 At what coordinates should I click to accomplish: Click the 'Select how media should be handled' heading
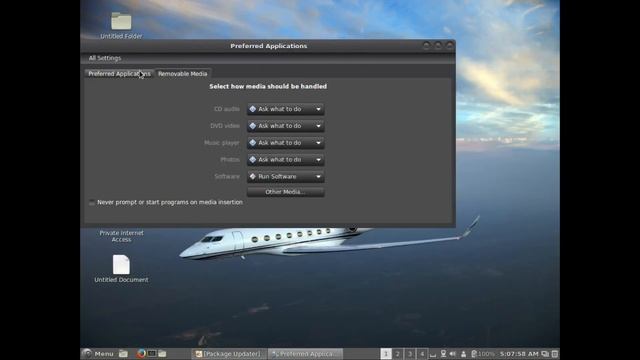point(268,86)
